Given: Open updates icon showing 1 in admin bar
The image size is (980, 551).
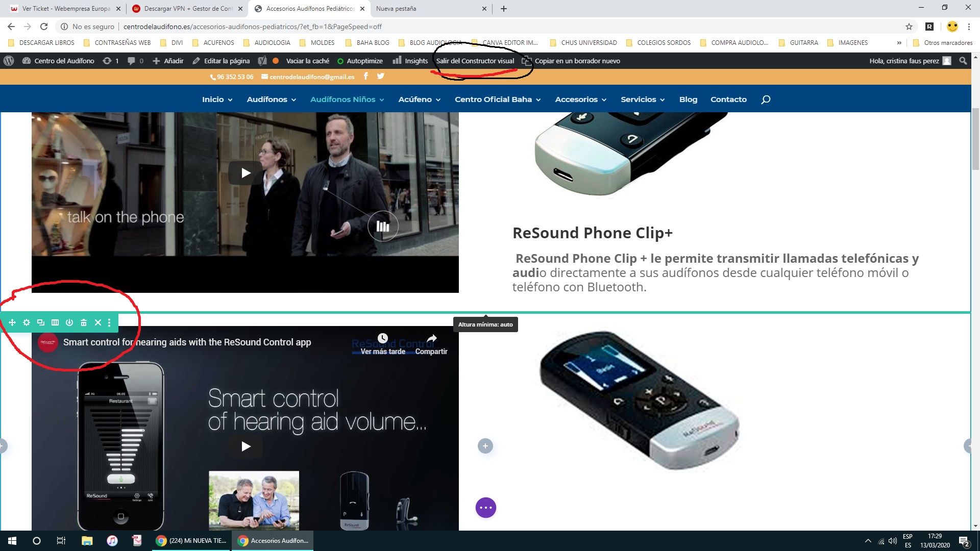Looking at the screenshot, I should pos(110,61).
